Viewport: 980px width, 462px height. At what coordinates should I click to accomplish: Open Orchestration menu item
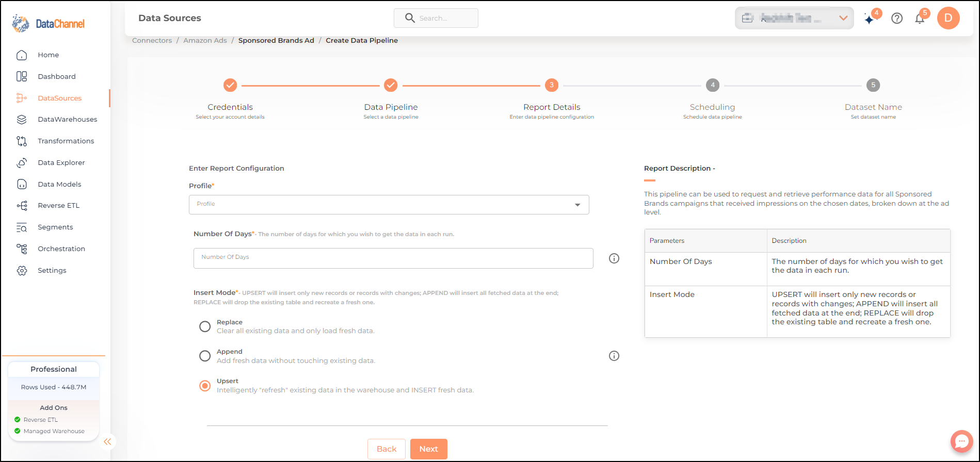point(61,249)
